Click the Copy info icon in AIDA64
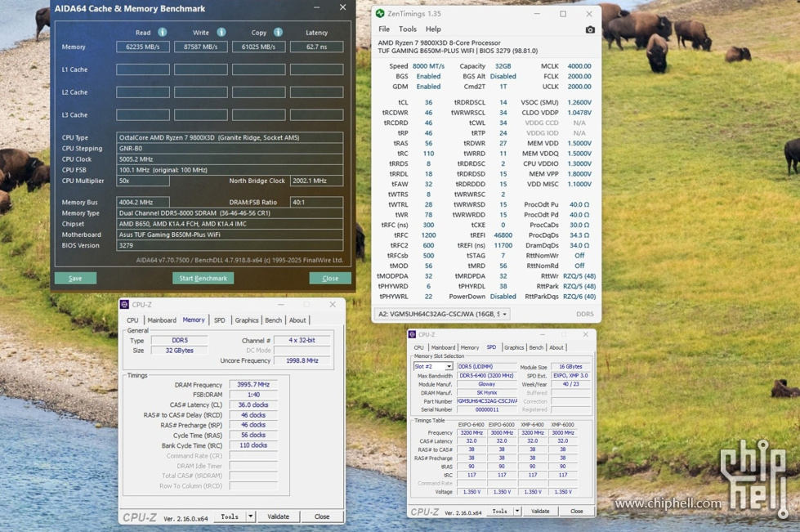800x532 pixels. pyautogui.click(x=278, y=32)
